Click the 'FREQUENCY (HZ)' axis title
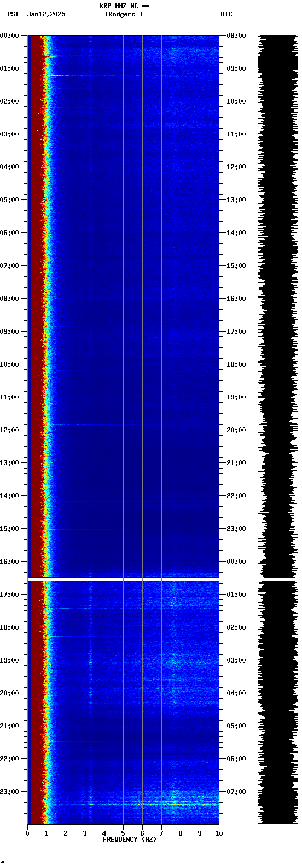Image resolution: width=302 pixels, height=868 pixels. click(x=130, y=840)
